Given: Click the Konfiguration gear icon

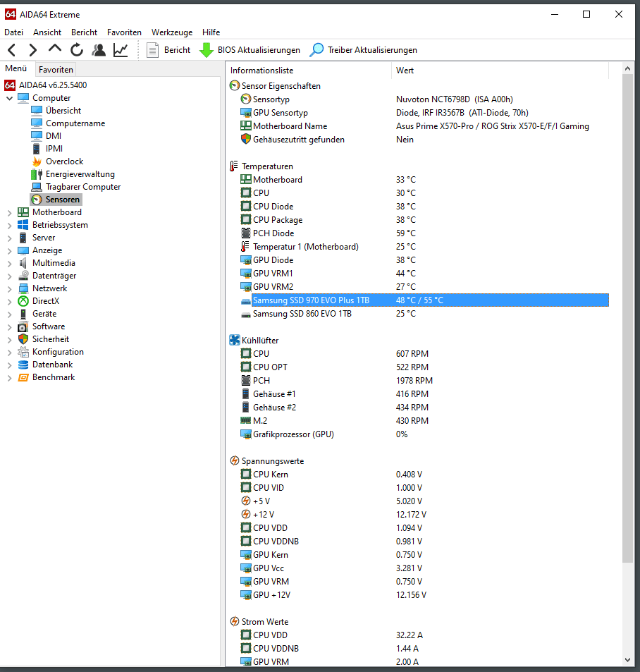Looking at the screenshot, I should (x=23, y=352).
